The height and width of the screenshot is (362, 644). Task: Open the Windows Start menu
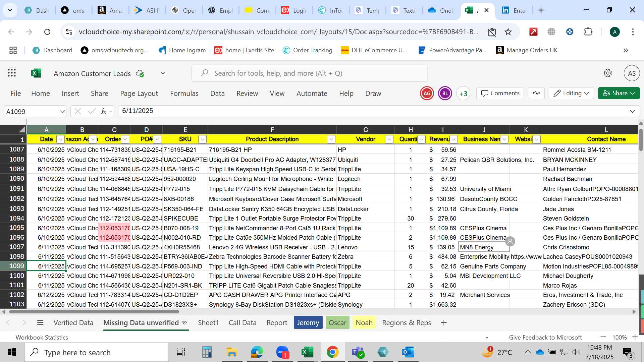[x=12, y=352]
